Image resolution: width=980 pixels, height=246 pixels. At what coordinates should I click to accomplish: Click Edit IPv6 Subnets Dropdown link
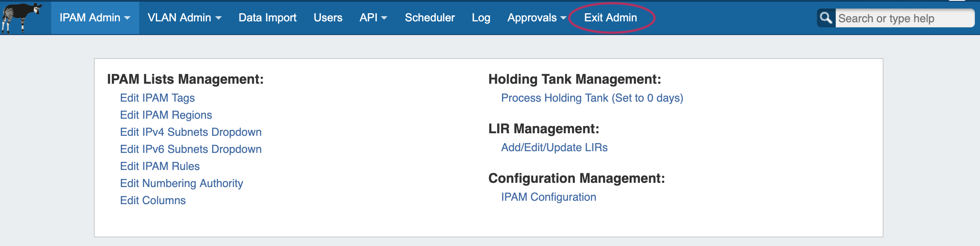(x=190, y=149)
